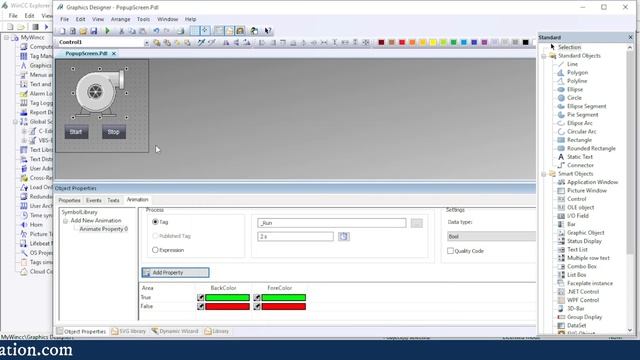Select the 3D-Bar smart object

pos(576,309)
